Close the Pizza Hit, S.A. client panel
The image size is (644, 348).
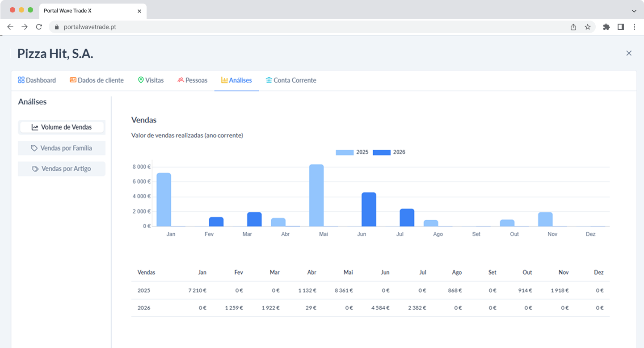(629, 53)
